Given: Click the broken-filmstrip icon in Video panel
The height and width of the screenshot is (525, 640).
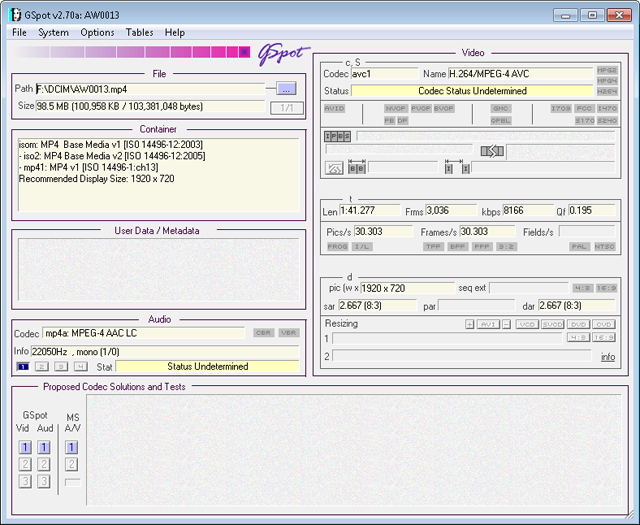Looking at the screenshot, I should point(492,151).
